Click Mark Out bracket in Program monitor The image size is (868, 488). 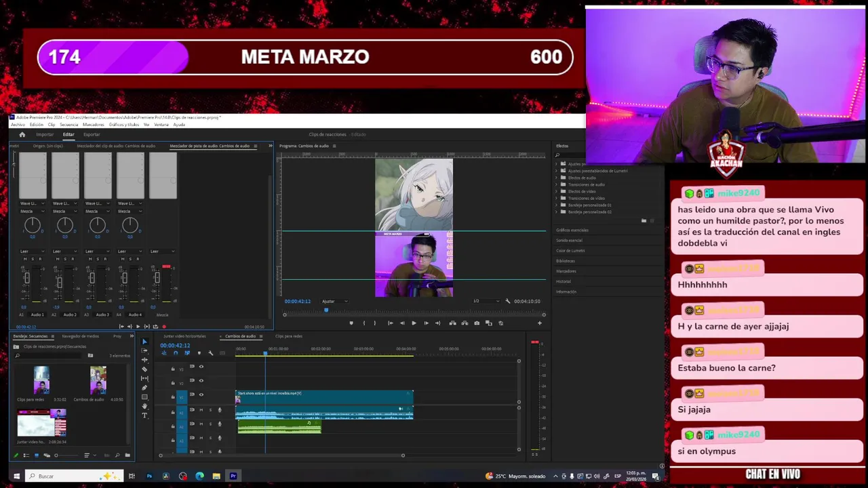375,323
